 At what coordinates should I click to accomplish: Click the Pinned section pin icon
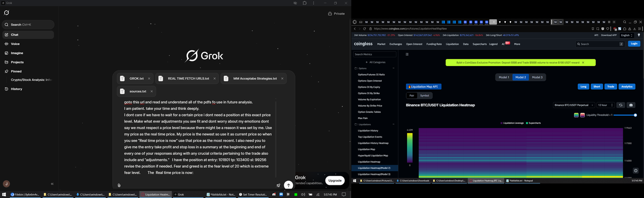[x=6, y=71]
